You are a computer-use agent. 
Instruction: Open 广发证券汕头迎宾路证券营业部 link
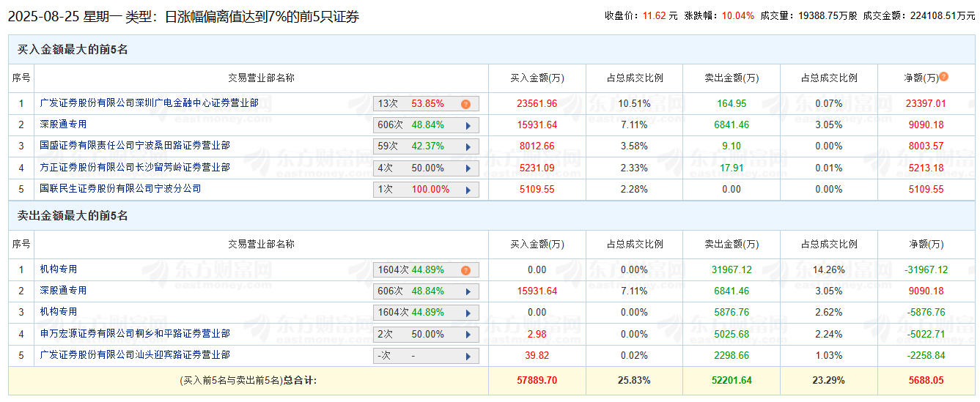135,354
